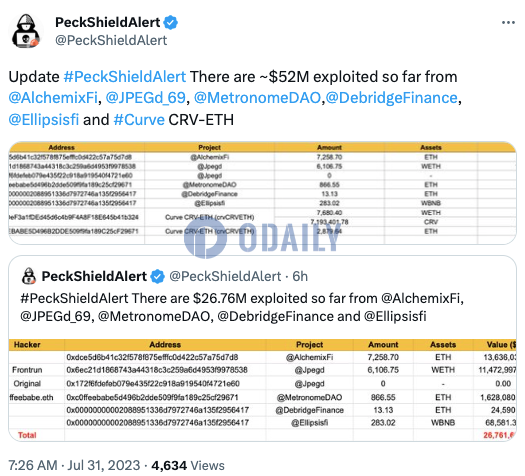Visit the @MetronomeDAO mention
Image resolution: width=525 pixels, height=476 pixels.
pos(257,98)
